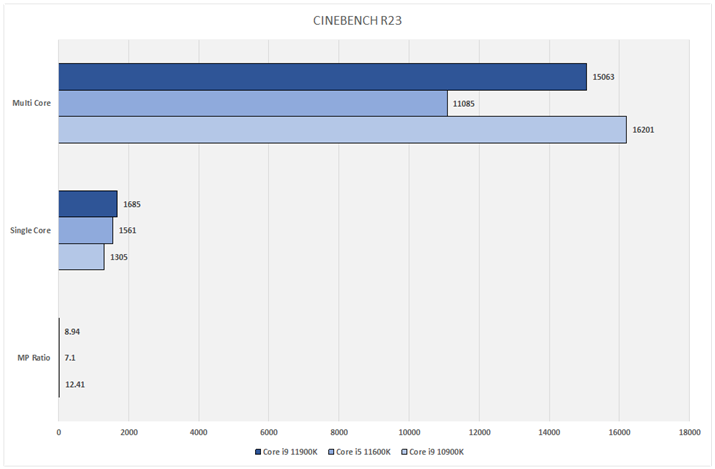Select the 16201 data label

coord(645,130)
